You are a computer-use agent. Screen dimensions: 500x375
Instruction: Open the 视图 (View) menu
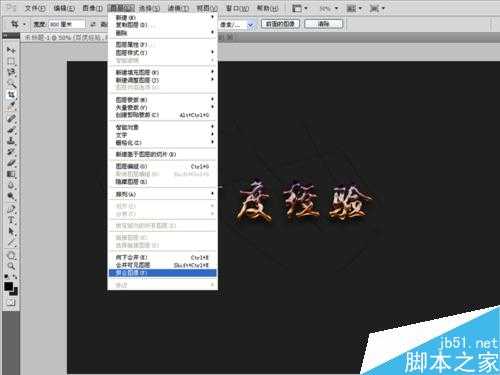pyautogui.click(x=207, y=8)
